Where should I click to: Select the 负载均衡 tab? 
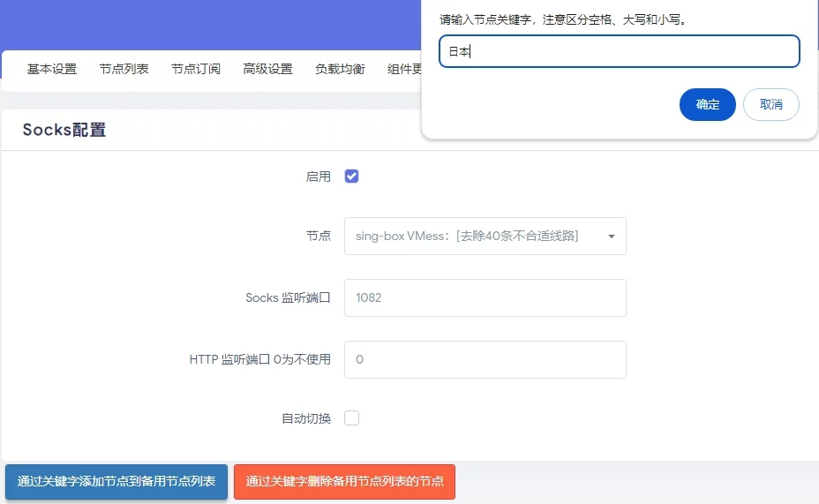click(x=340, y=69)
